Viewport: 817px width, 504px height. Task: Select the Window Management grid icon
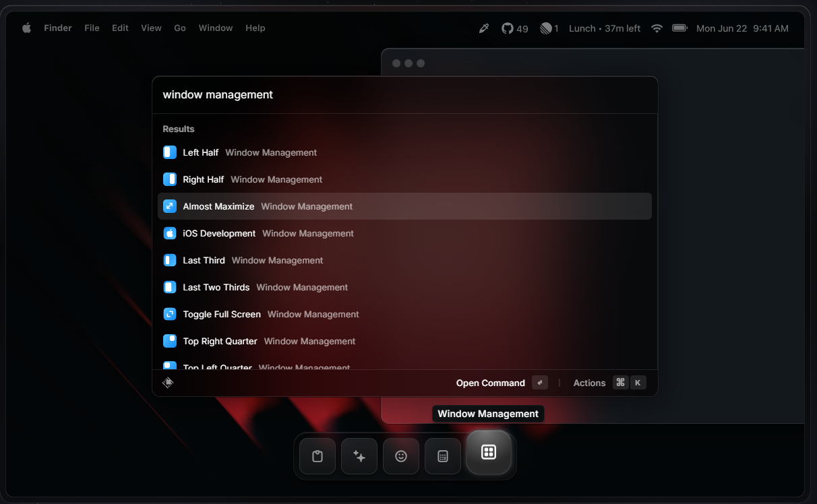coord(489,453)
